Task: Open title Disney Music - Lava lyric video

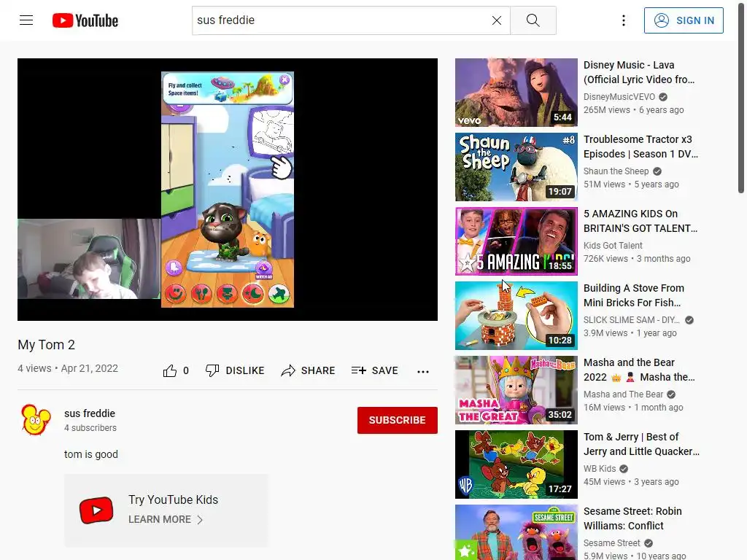Action: coord(639,72)
